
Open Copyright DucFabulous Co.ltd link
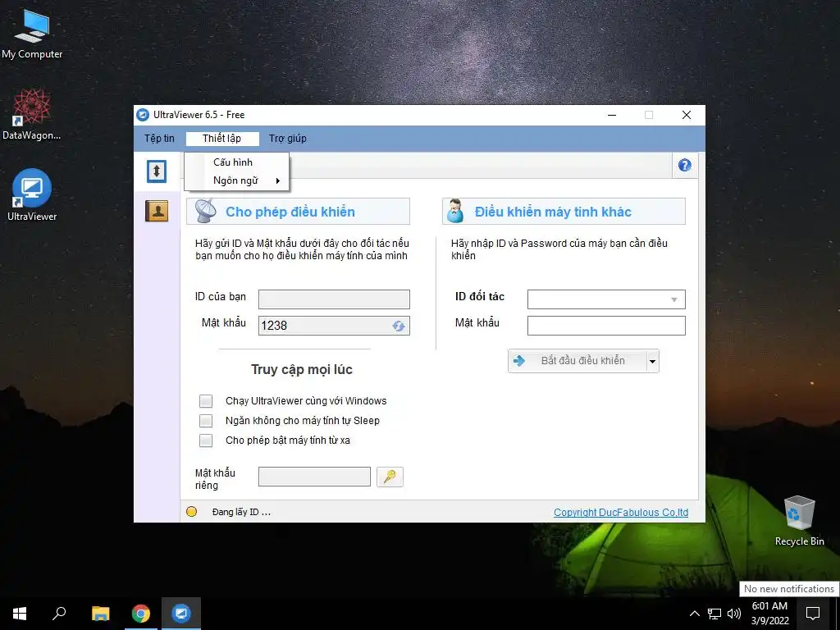tap(621, 512)
